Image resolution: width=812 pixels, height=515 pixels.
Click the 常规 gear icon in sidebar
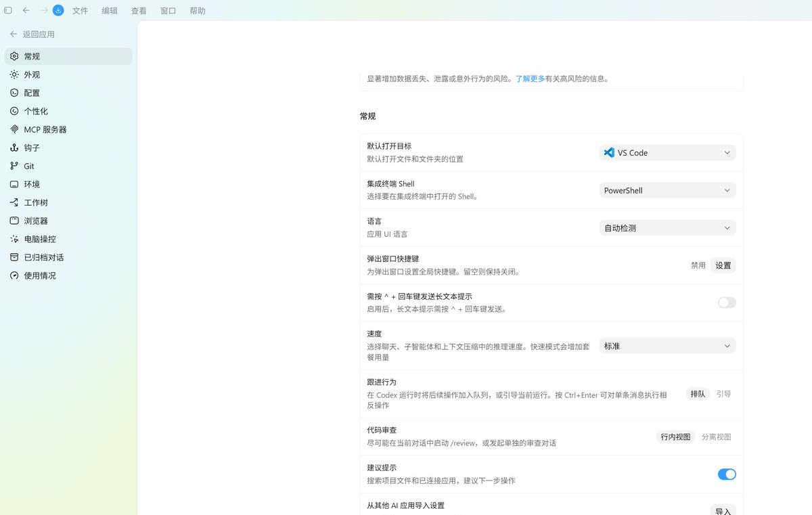tap(14, 56)
